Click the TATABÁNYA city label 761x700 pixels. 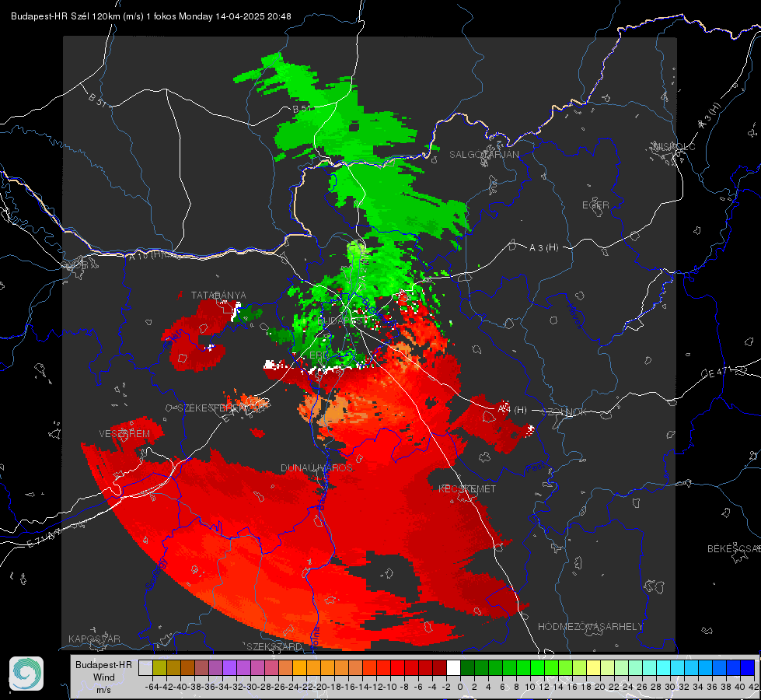tap(218, 295)
